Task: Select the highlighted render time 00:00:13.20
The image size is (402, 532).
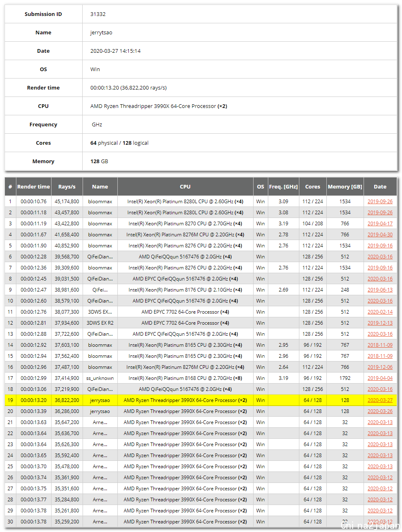Action: [34, 400]
